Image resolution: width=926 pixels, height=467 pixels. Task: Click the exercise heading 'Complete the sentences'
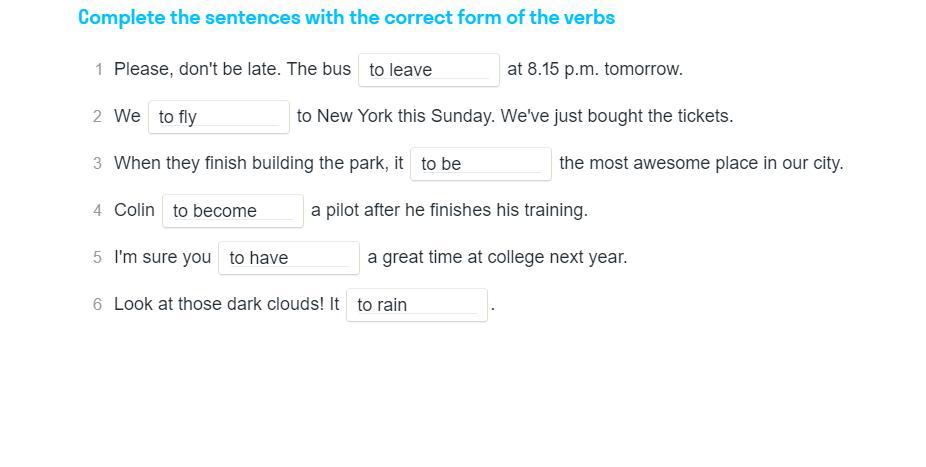coord(346,18)
